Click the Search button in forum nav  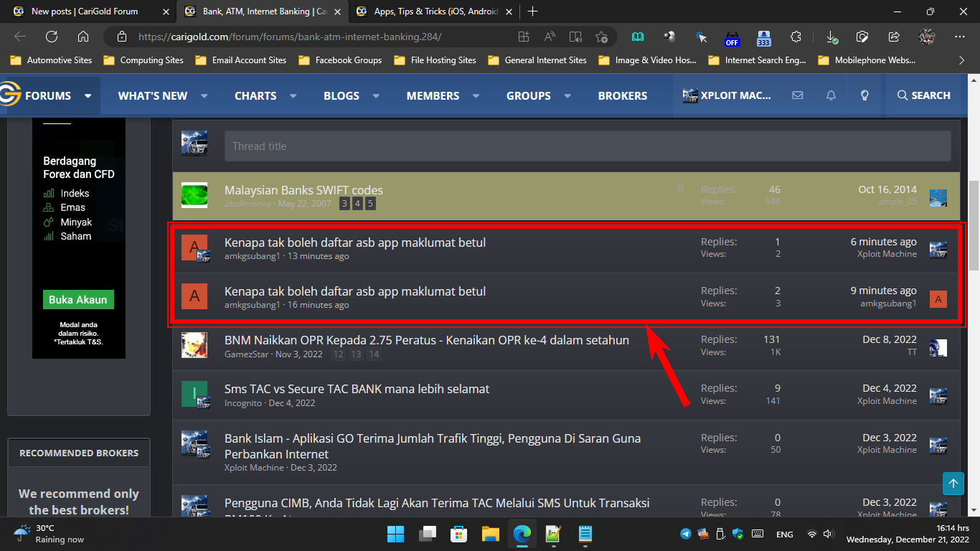(923, 95)
